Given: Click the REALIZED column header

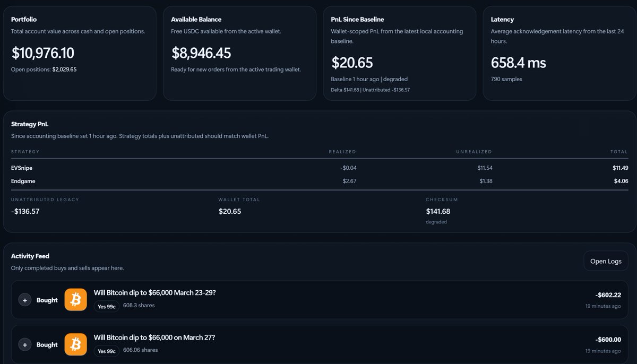Looking at the screenshot, I should (342, 152).
